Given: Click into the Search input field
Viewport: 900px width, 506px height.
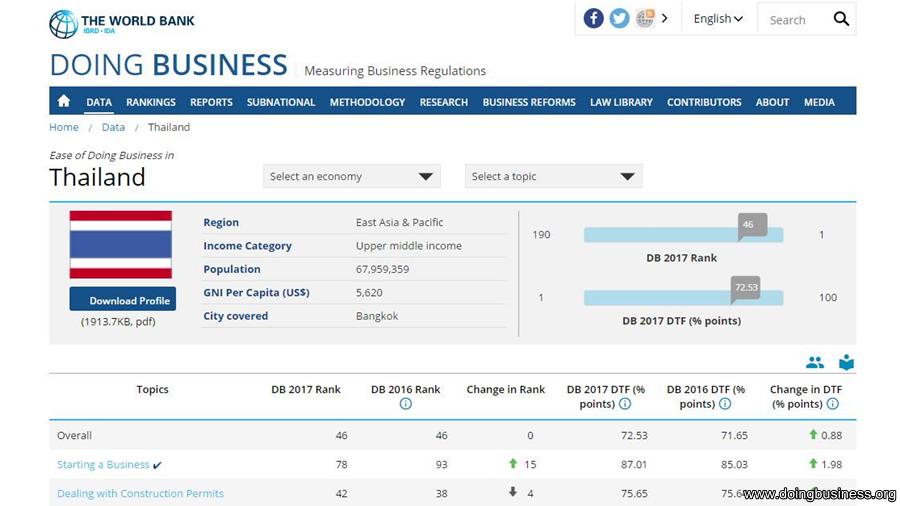Looking at the screenshot, I should 795,20.
